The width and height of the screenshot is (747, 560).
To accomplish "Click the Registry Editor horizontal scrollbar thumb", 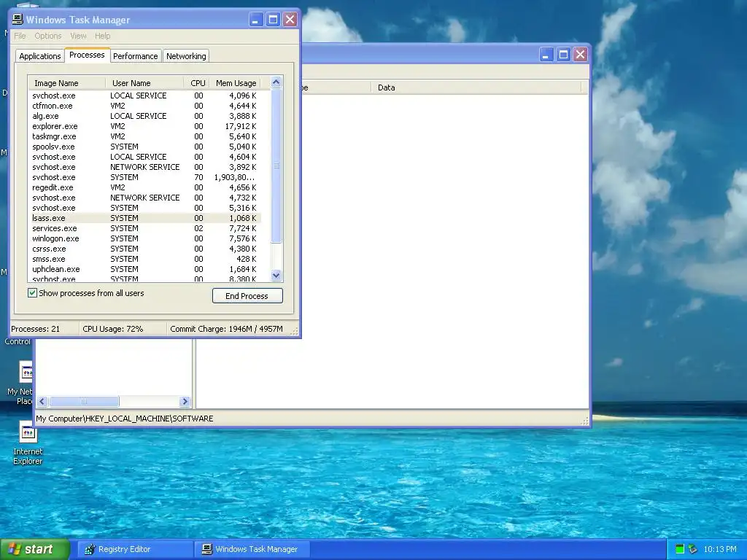I will 84,402.
